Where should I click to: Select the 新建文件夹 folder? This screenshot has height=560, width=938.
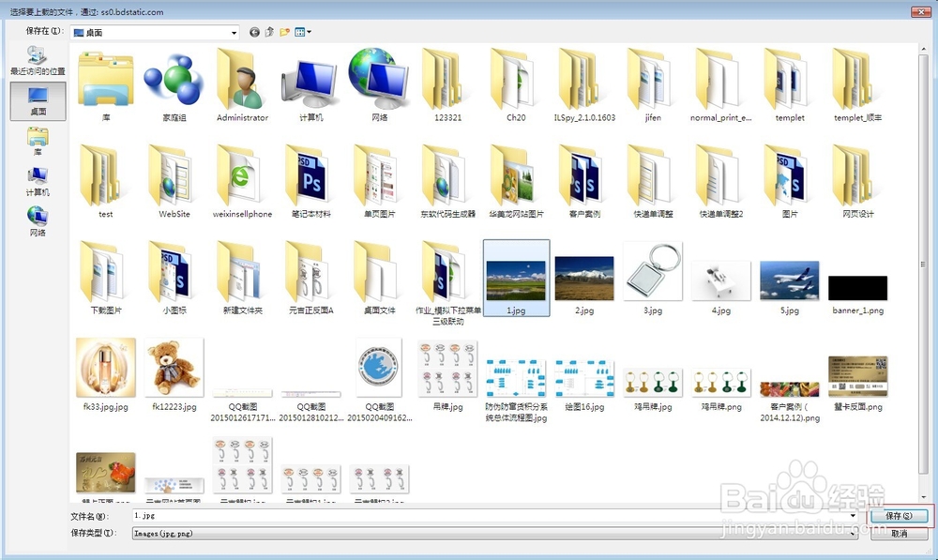[x=242, y=279]
